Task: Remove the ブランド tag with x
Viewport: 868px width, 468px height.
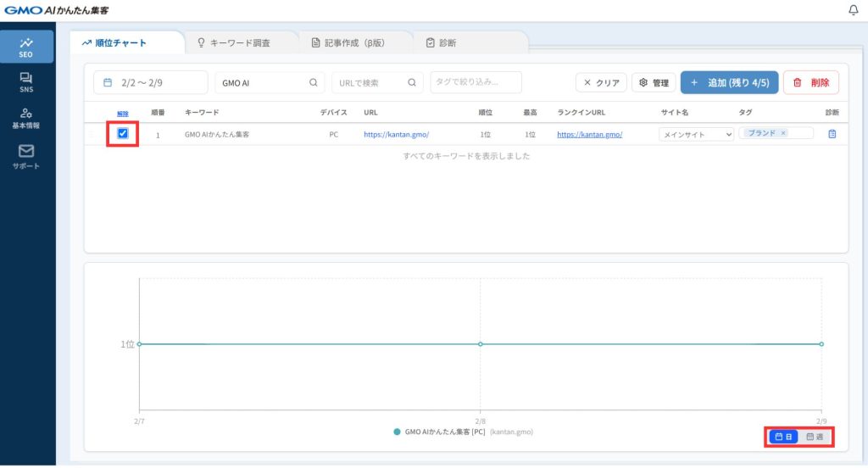Action: [783, 133]
